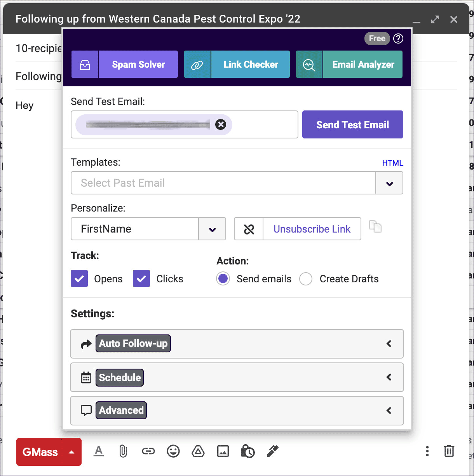This screenshot has width=474, height=476.
Task: Select the Send emails radio option
Action: point(223,279)
